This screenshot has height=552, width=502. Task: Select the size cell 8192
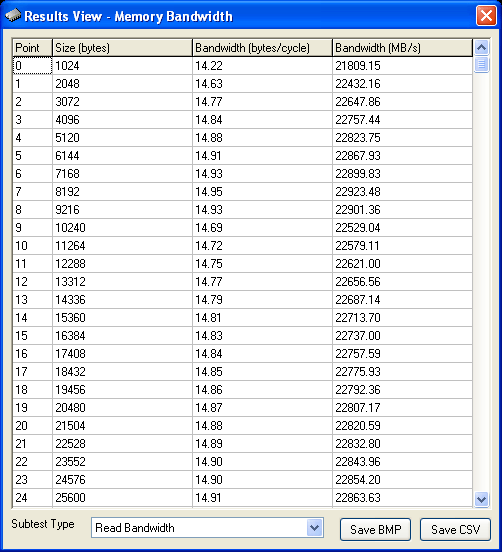(x=122, y=192)
